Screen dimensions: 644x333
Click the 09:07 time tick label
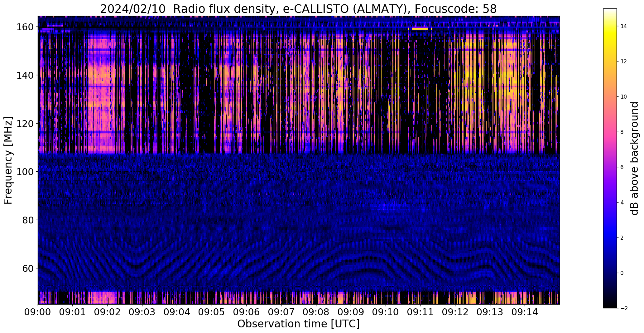point(281,312)
